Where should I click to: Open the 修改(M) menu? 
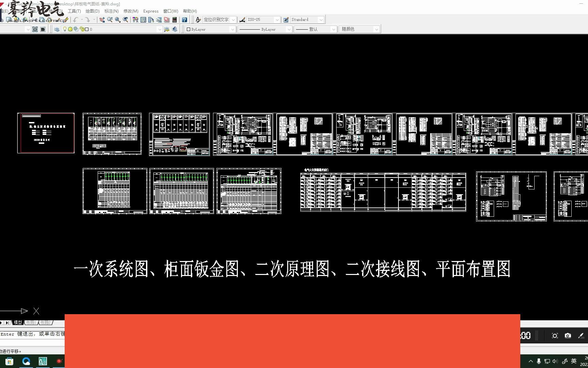[x=131, y=11]
